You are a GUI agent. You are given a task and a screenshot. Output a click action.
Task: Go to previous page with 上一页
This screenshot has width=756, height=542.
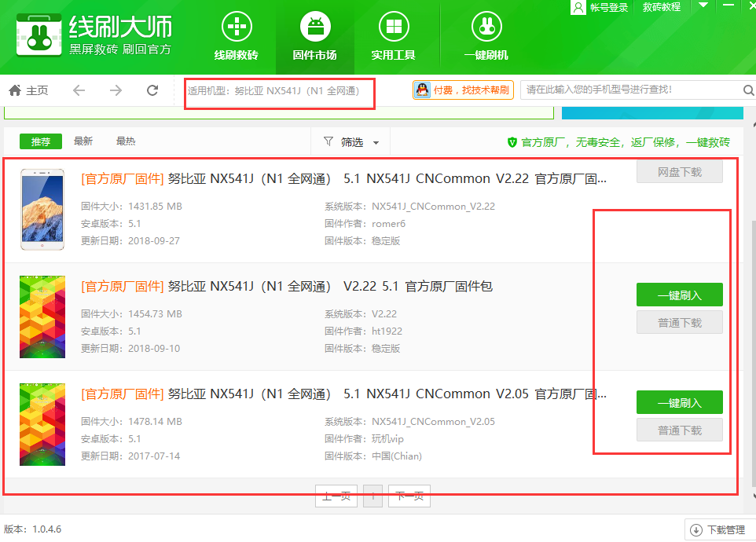336,496
